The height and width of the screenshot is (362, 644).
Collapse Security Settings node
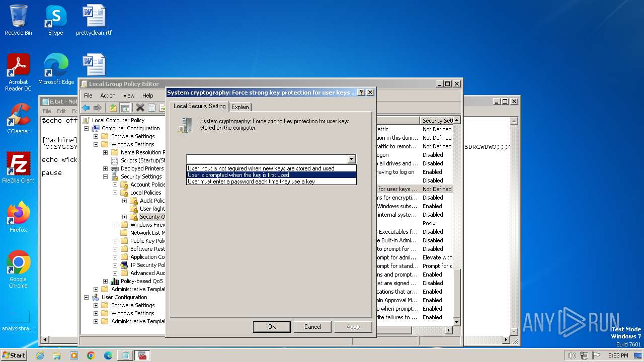(105, 176)
